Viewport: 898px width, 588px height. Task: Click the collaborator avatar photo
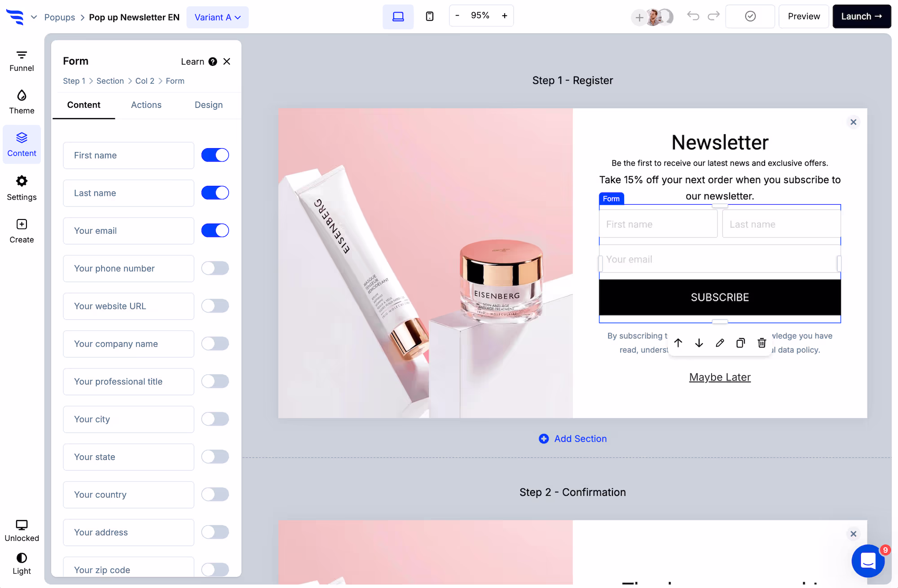(x=654, y=17)
